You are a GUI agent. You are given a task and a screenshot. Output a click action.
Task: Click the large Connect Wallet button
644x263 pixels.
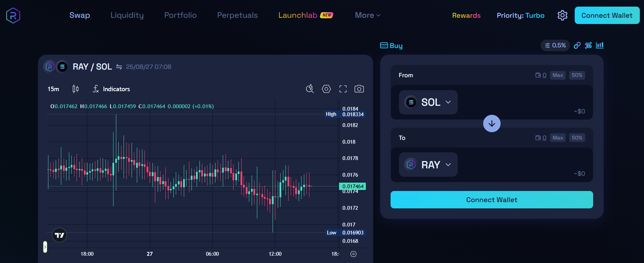pos(492,200)
